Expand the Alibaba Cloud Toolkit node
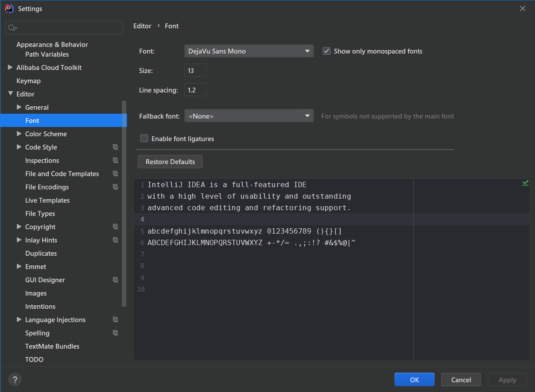535x392 pixels. point(10,67)
